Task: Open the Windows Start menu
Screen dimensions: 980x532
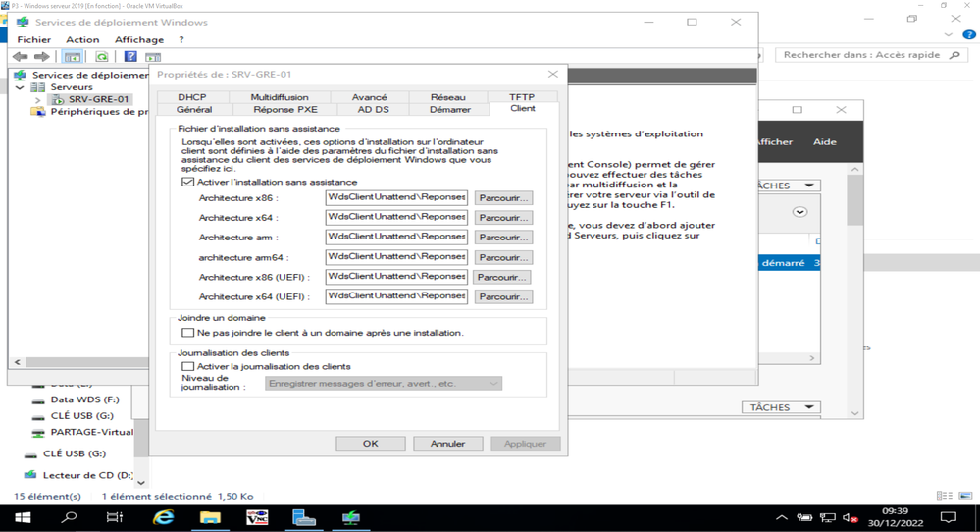Action: click(x=23, y=517)
